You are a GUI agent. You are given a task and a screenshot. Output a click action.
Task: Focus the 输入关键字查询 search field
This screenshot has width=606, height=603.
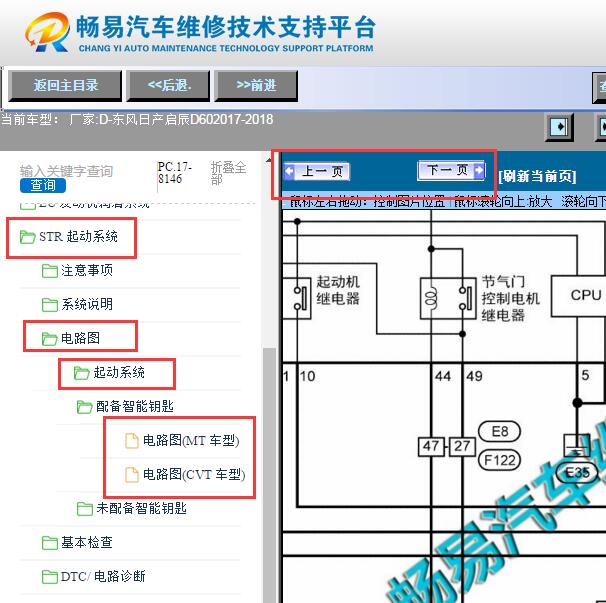point(66,171)
